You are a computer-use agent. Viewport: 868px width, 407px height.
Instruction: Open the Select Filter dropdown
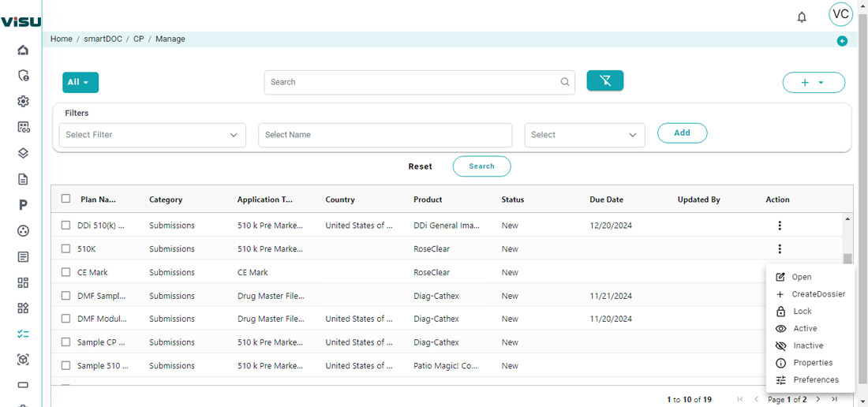click(x=152, y=135)
